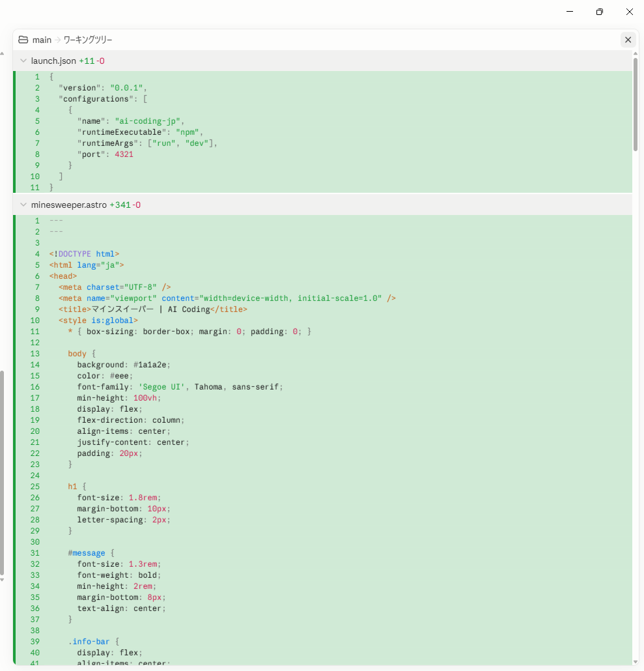Image resolution: width=644 pixels, height=671 pixels.
Task: Click the minesweeper.astro file name header
Action: [x=69, y=205]
